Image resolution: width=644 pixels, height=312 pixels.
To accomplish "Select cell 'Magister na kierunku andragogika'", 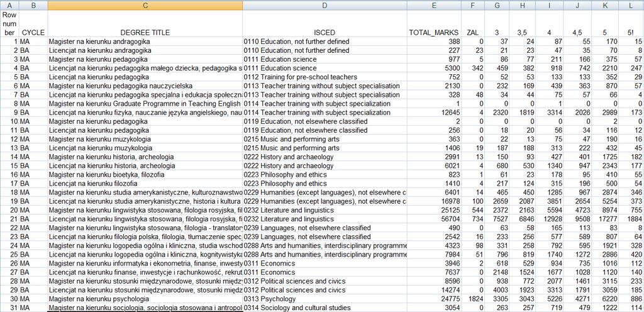I will pyautogui.click(x=145, y=42).
